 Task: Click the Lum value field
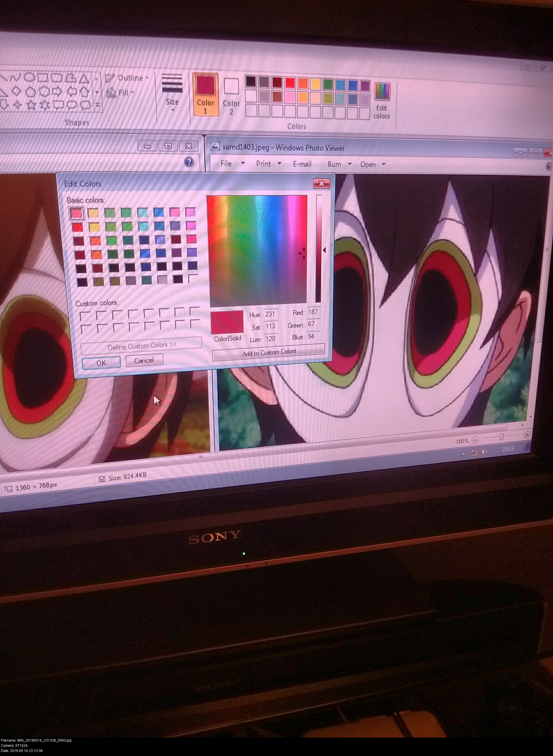click(271, 339)
